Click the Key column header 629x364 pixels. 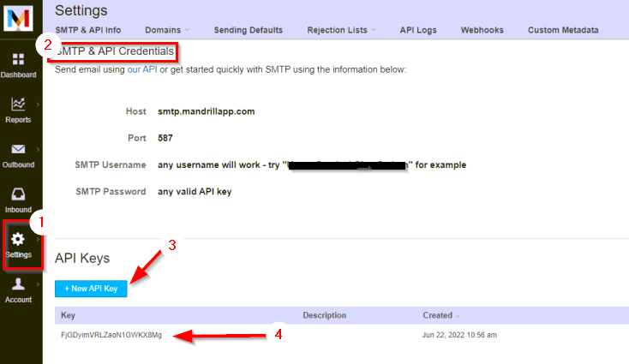[x=68, y=315]
